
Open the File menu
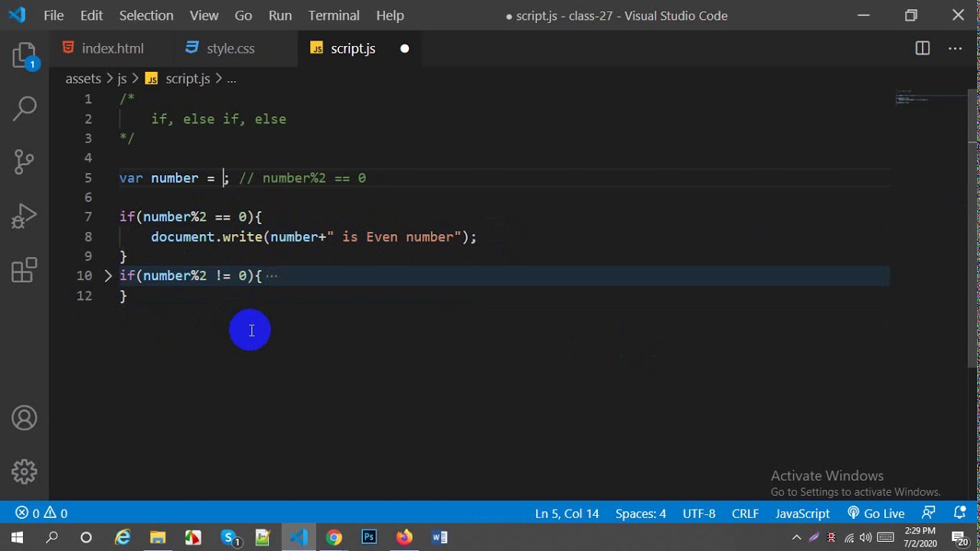(54, 15)
